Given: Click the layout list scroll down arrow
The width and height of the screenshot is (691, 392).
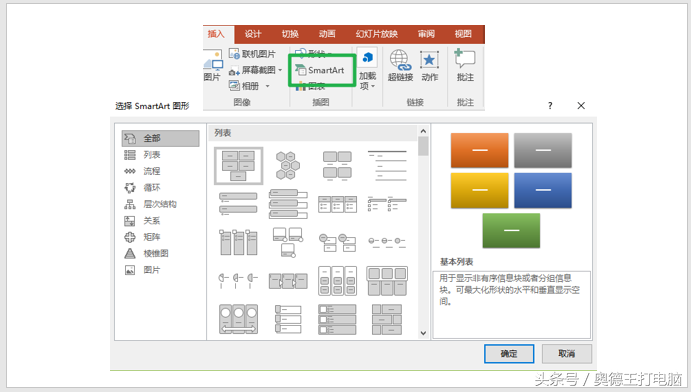Looking at the screenshot, I should tap(424, 333).
